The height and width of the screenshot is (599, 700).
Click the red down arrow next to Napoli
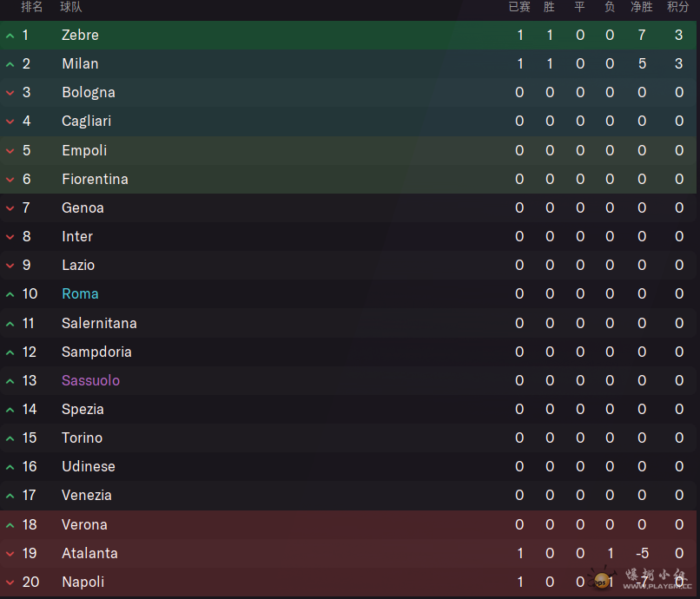pyautogui.click(x=10, y=583)
